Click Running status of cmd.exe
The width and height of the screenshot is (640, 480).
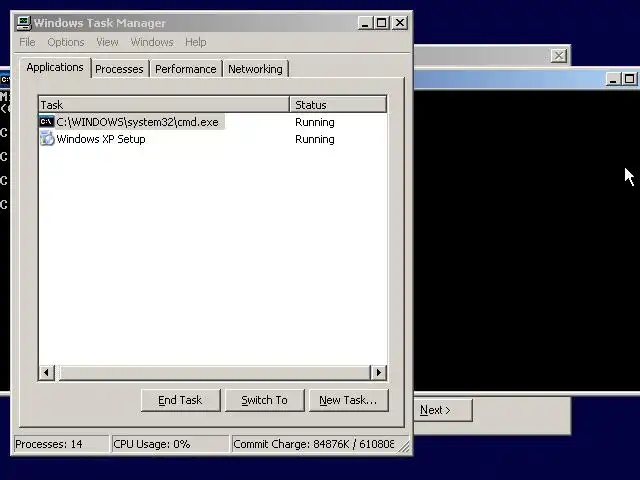315,122
